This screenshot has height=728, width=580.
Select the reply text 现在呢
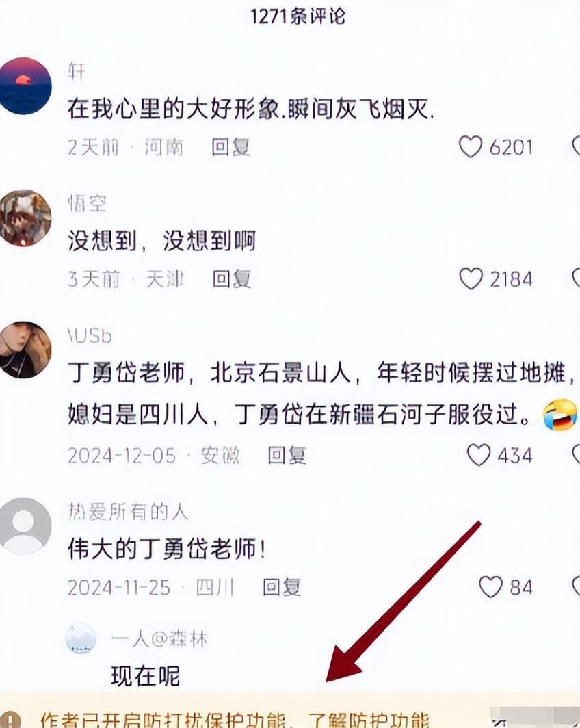[x=145, y=675]
